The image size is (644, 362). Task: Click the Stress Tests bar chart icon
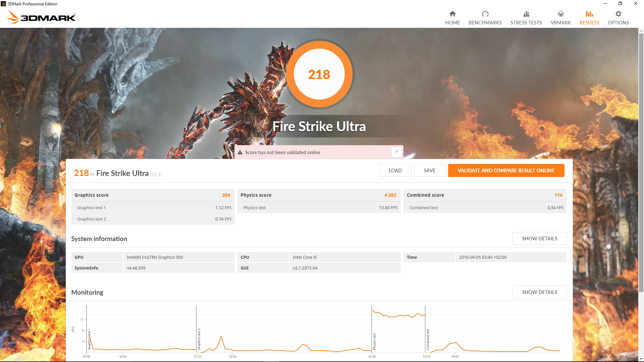tap(526, 14)
